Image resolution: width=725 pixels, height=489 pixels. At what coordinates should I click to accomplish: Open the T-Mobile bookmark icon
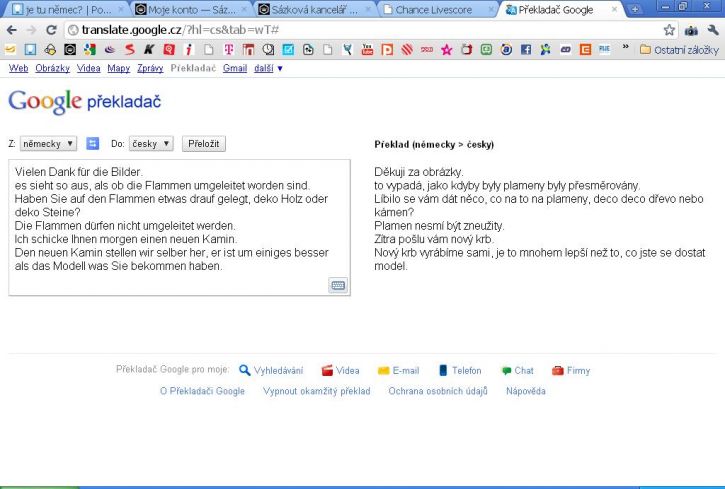coord(228,49)
